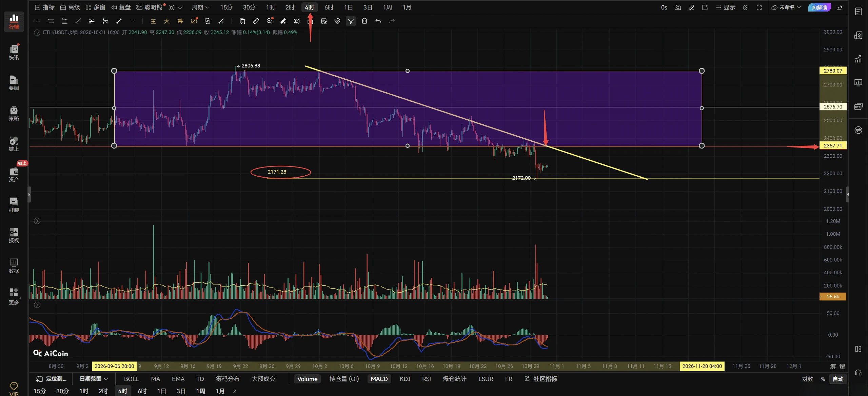The image size is (868, 396).
Task: Select the 6时 timeframe in bottom bar
Action: (x=142, y=391)
